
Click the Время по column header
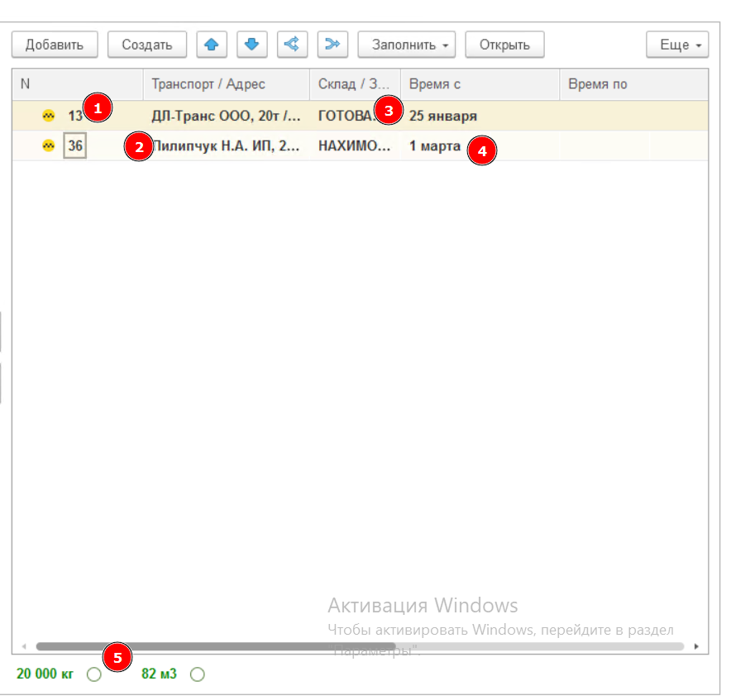click(634, 84)
